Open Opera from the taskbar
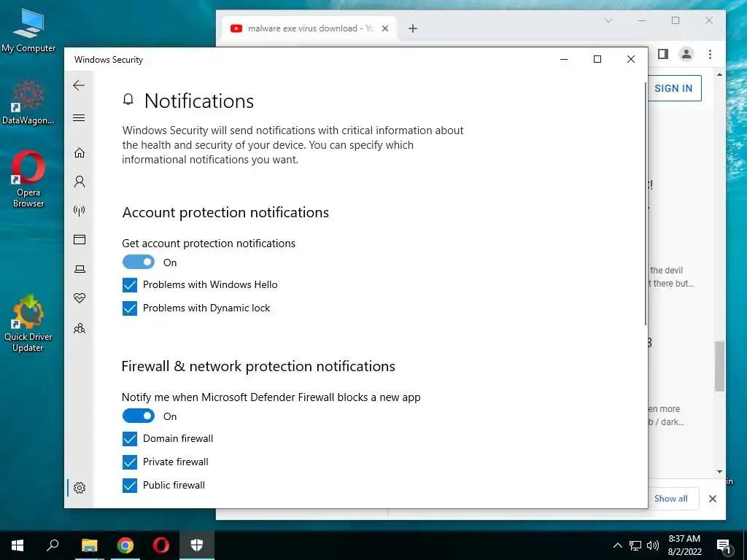This screenshot has width=747, height=560. pyautogui.click(x=161, y=545)
